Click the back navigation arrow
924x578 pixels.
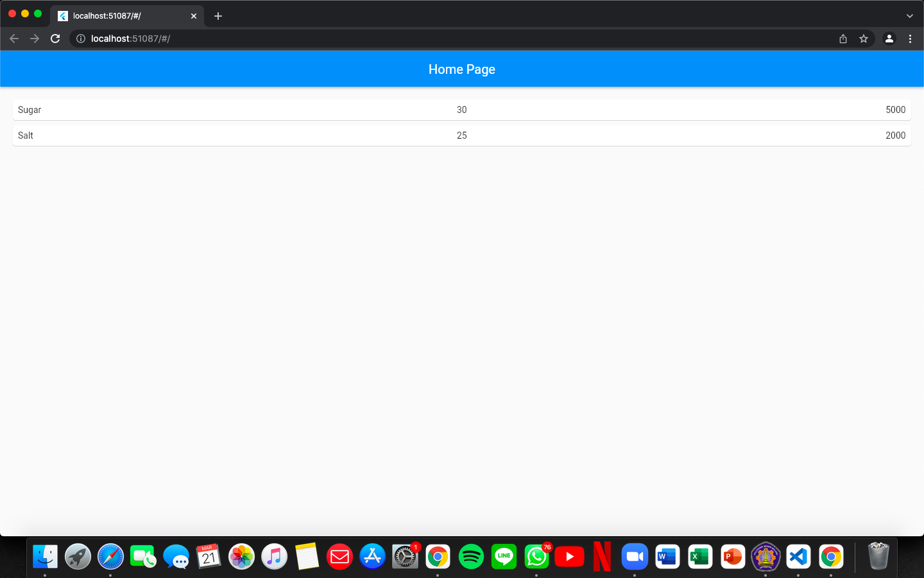tap(14, 39)
